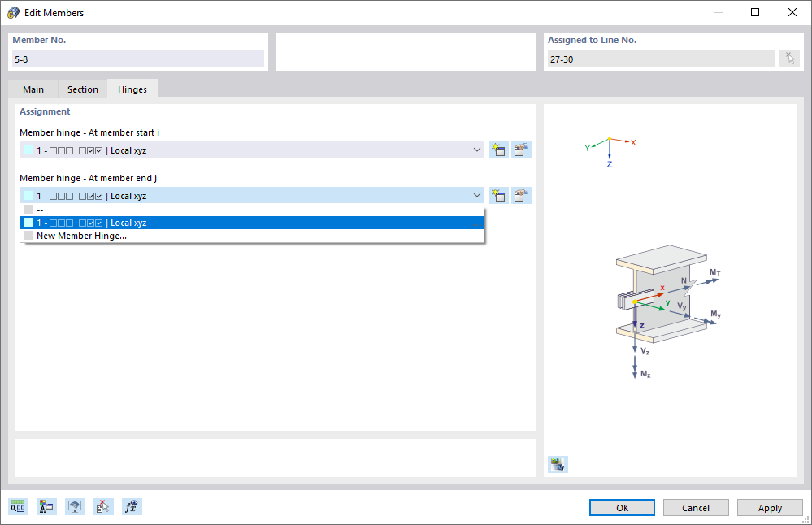Click the deselect members icon
This screenshot has width=812, height=525.
pyautogui.click(x=103, y=506)
